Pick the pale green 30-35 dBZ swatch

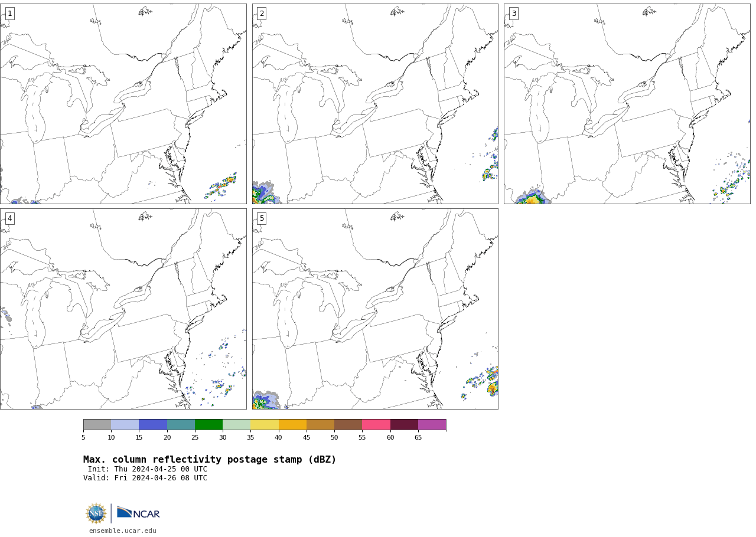point(236,425)
